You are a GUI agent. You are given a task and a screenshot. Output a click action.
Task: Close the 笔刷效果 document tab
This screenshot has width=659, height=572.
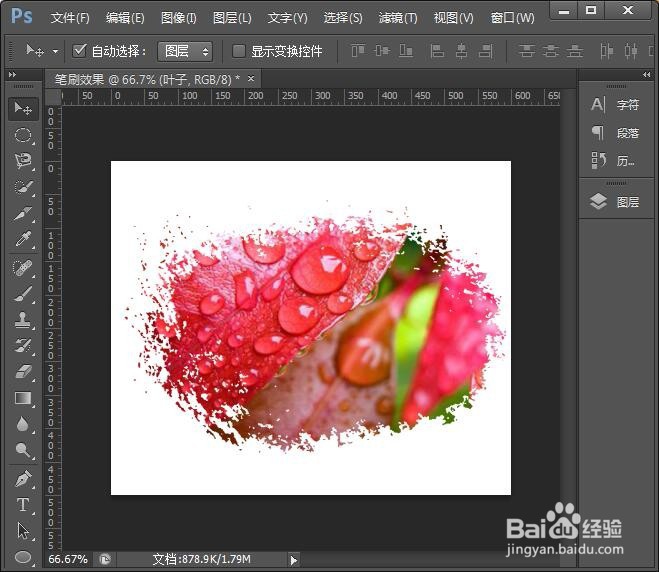tap(251, 78)
